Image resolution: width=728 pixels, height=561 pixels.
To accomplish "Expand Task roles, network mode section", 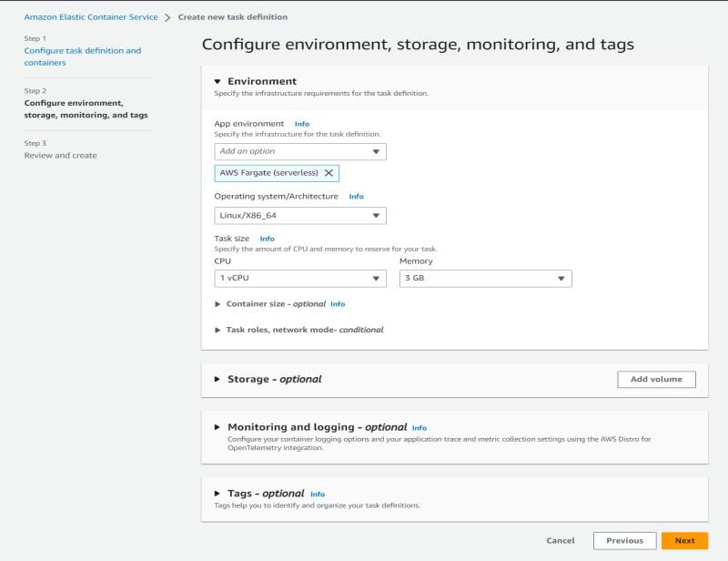I will (x=217, y=330).
